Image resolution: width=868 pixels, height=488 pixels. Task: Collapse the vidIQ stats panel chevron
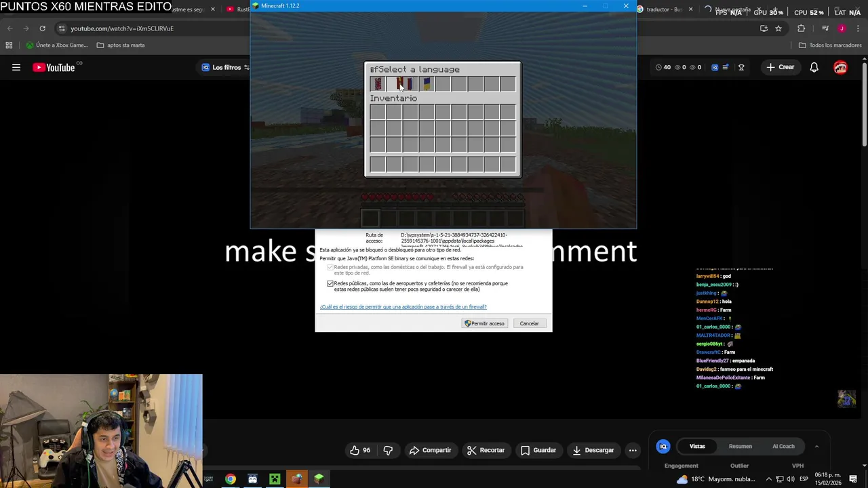tap(816, 446)
